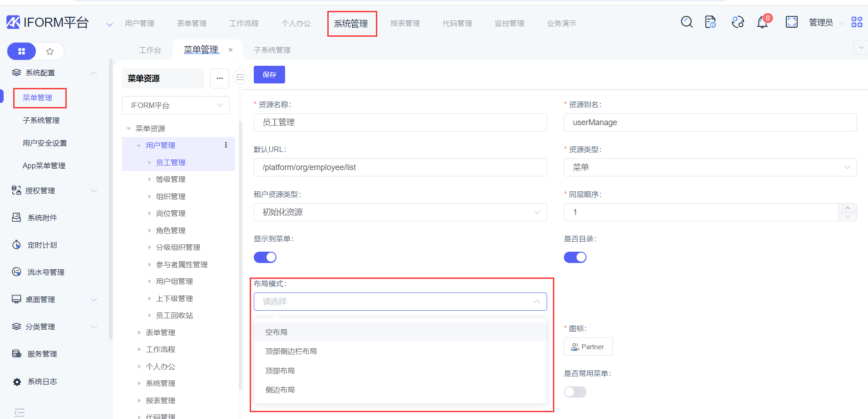
Task: Open the notification bell icon
Action: [x=762, y=22]
